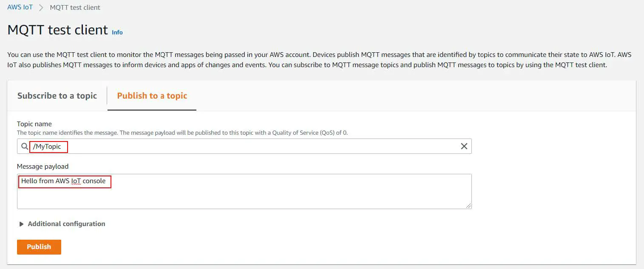Click the MQTT test client breadcrumb item
The width and height of the screenshot is (644, 269).
75,7
